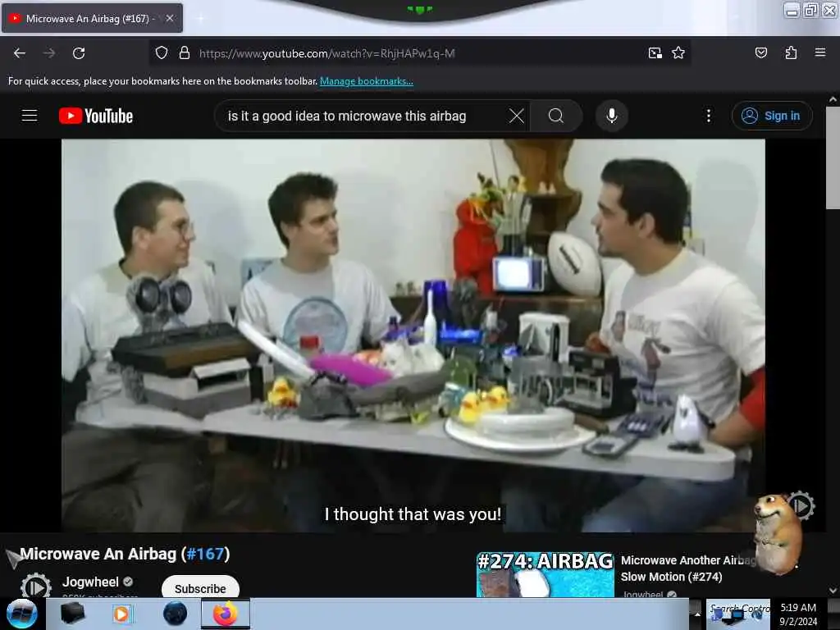
Task: Open the dark globe taskbar application
Action: pos(175,614)
